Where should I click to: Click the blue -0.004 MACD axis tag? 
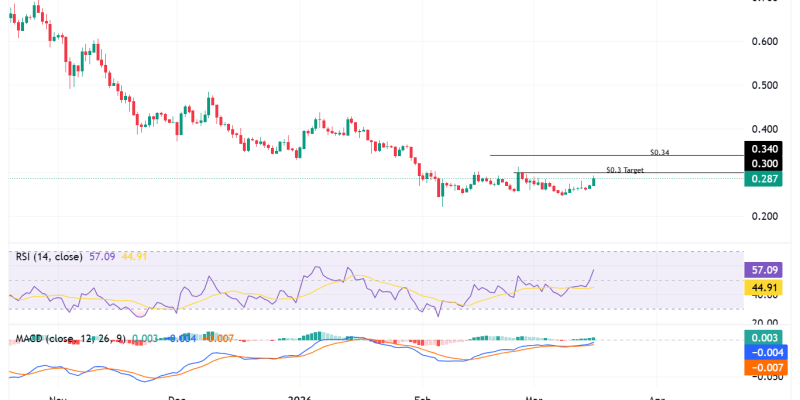coord(766,352)
